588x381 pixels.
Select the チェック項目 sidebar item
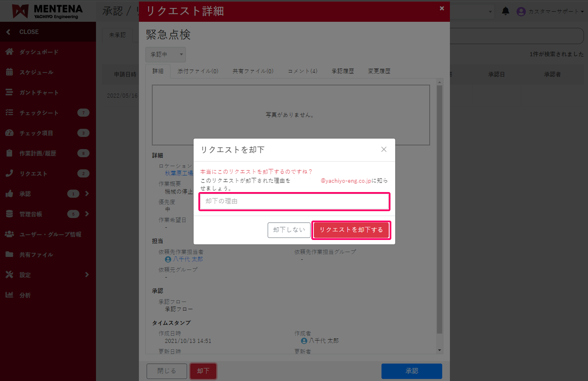pyautogui.click(x=37, y=133)
